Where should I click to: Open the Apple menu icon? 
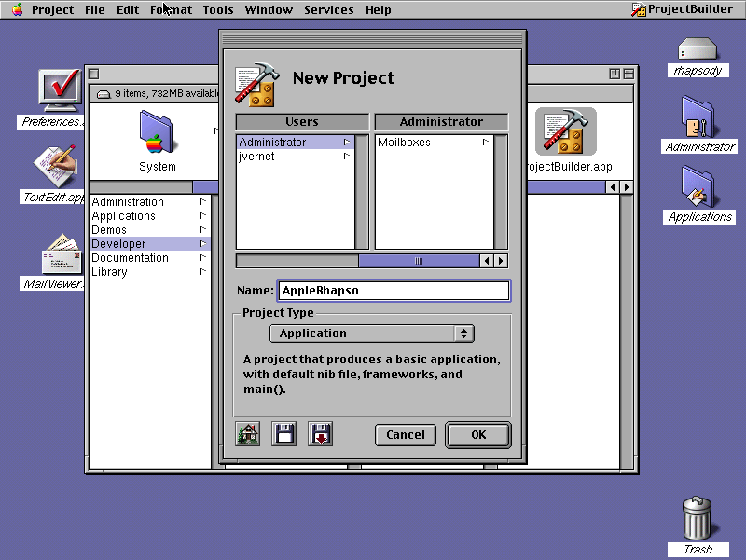(17, 9)
